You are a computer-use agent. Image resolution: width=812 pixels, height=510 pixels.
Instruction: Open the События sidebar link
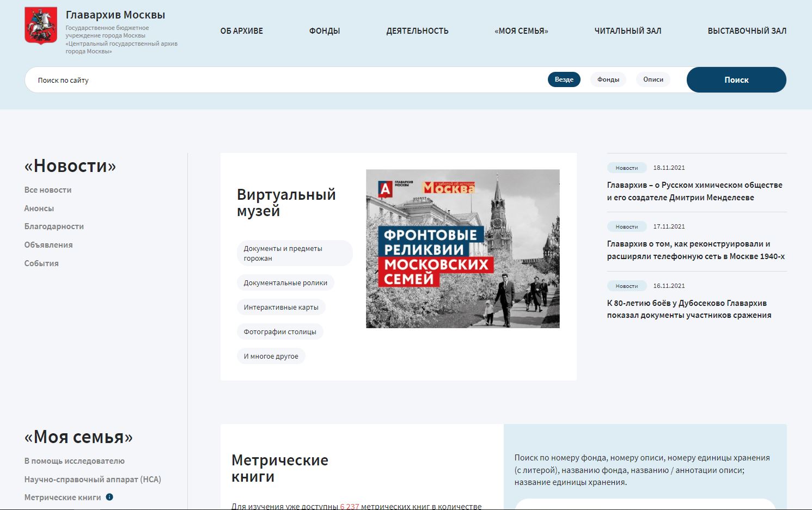[41, 263]
